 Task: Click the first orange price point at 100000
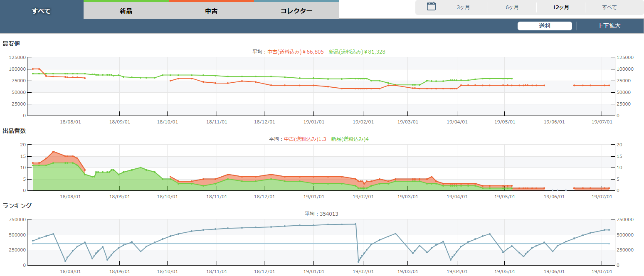(x=33, y=69)
